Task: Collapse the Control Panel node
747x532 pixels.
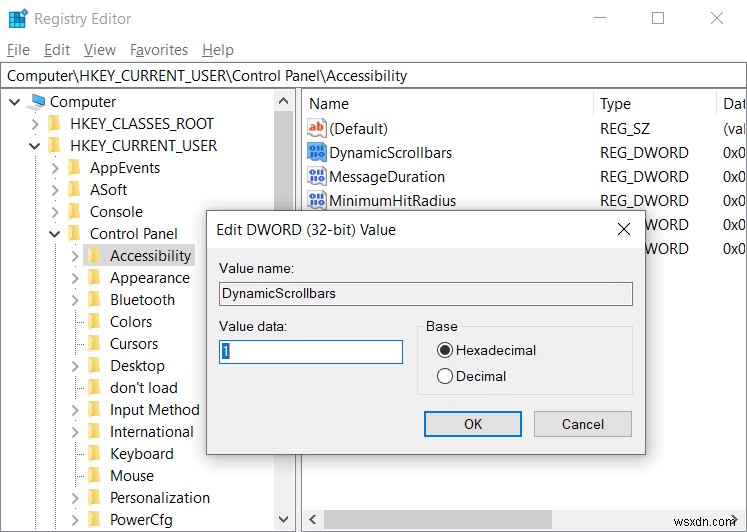Action: pos(55,234)
